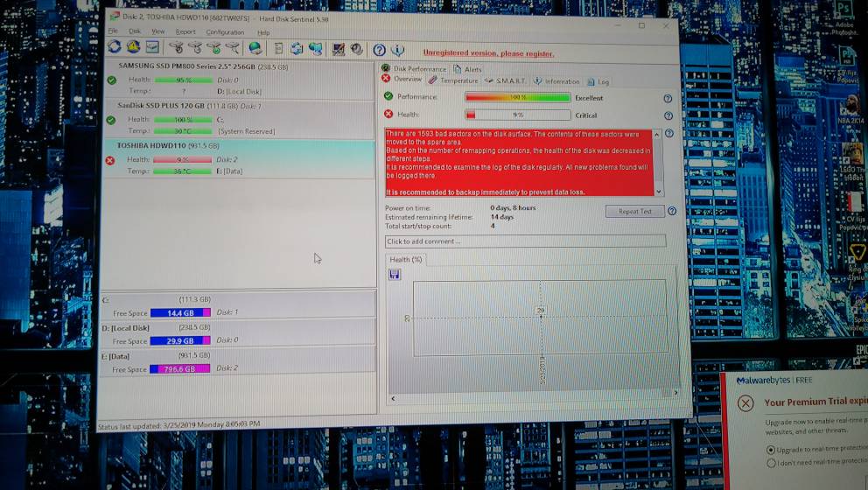Click the red X status icon for TOSHIBA disk
Screen dimensions: 868x490
(110, 161)
